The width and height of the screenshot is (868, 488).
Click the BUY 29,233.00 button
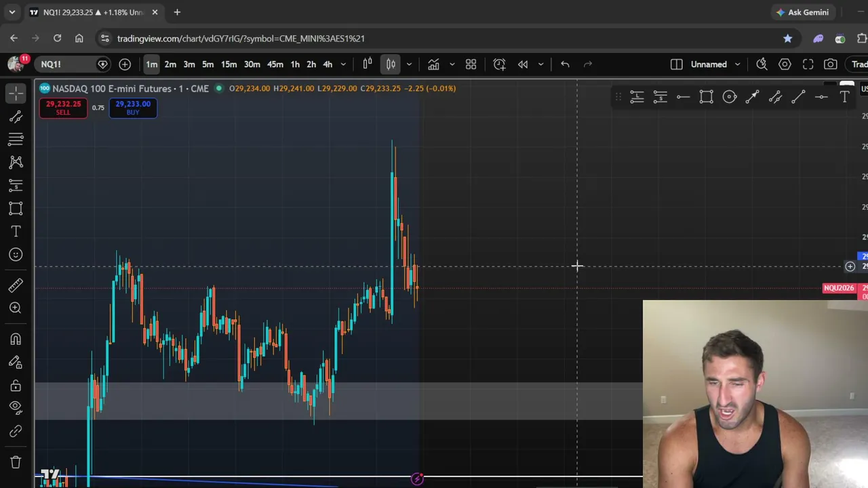pos(133,108)
